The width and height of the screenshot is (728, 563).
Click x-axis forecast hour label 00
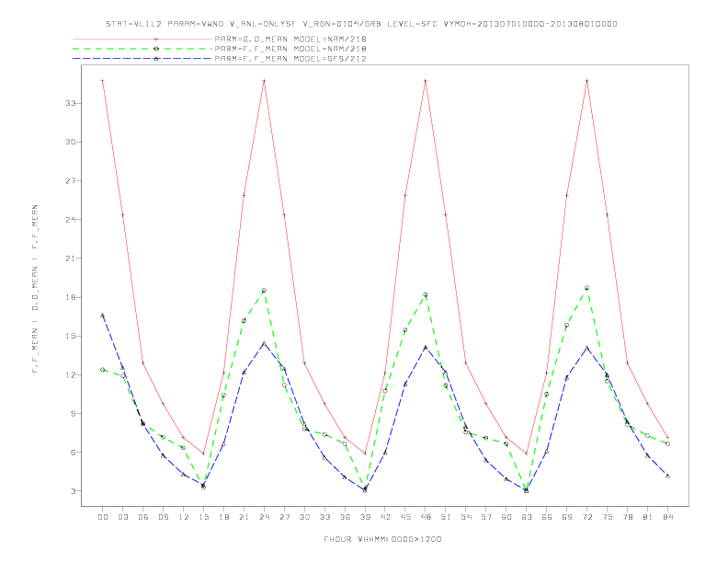point(103,517)
